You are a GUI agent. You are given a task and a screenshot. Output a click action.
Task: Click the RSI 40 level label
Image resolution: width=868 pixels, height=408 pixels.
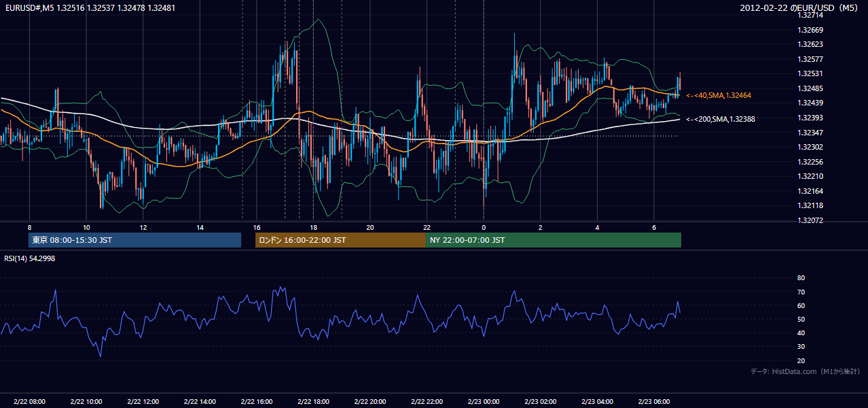click(x=801, y=333)
